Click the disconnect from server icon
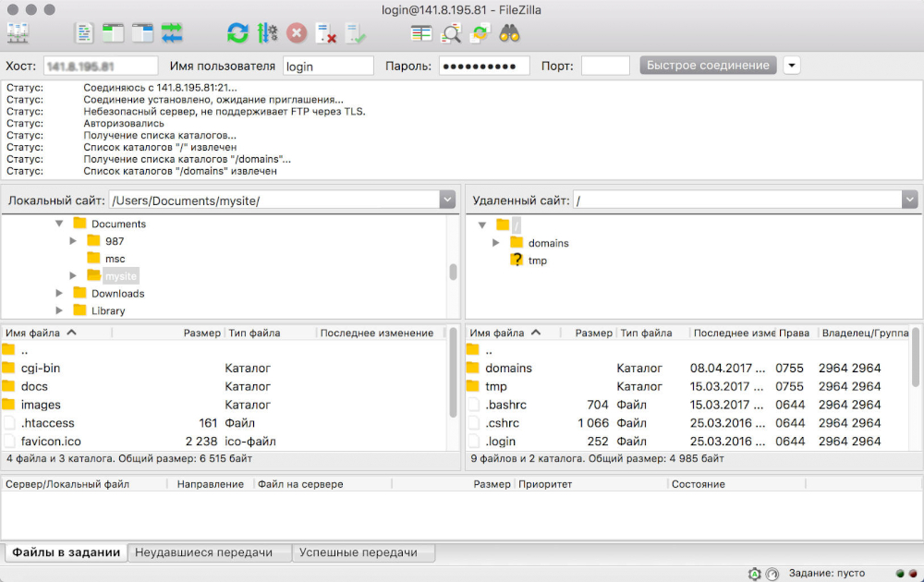Screen dimensions: 924x582 pyautogui.click(x=326, y=33)
